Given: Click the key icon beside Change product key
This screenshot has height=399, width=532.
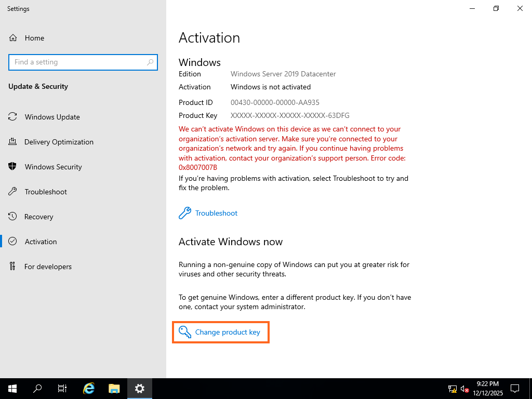Looking at the screenshot, I should click(184, 332).
